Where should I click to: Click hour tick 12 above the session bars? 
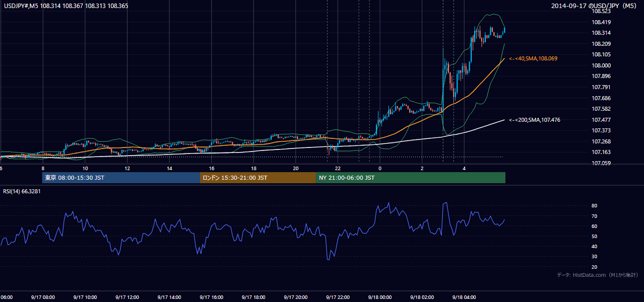[x=127, y=168]
